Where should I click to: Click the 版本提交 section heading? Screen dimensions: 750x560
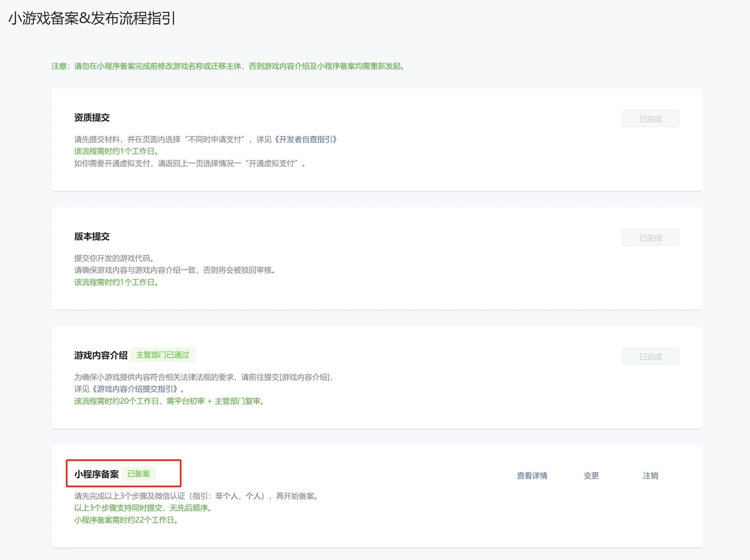click(92, 236)
